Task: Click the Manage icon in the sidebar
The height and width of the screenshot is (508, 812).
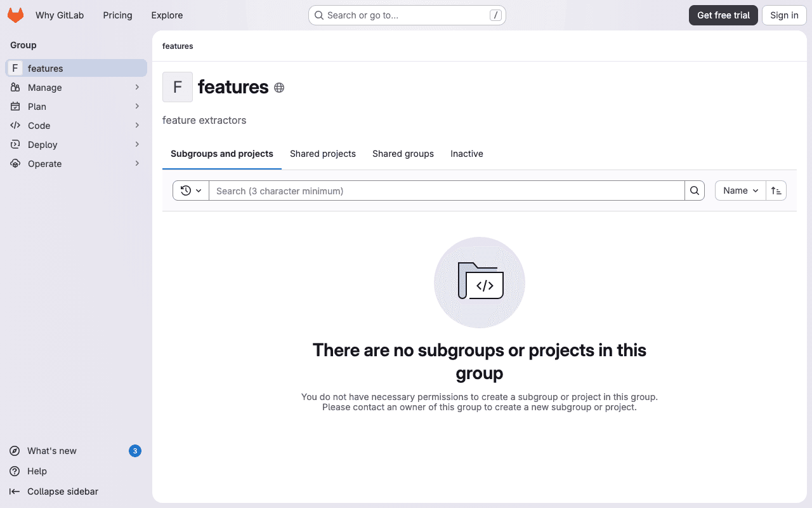Action: 15,87
